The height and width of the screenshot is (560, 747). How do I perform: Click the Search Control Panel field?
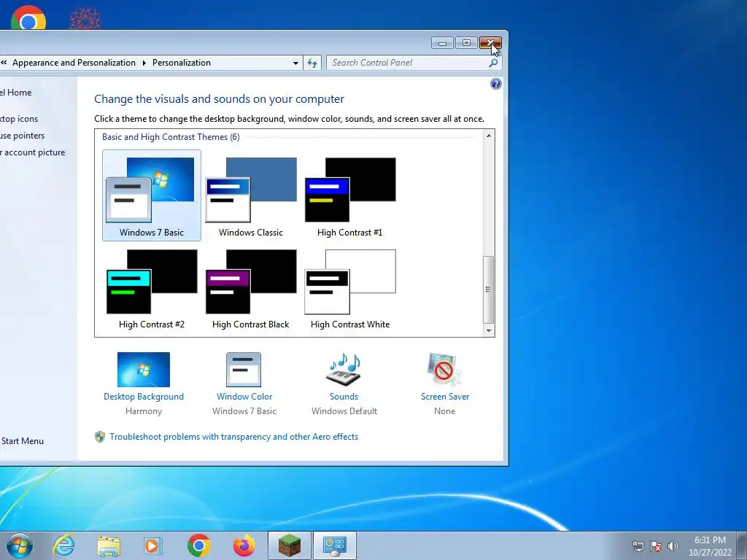point(414,63)
